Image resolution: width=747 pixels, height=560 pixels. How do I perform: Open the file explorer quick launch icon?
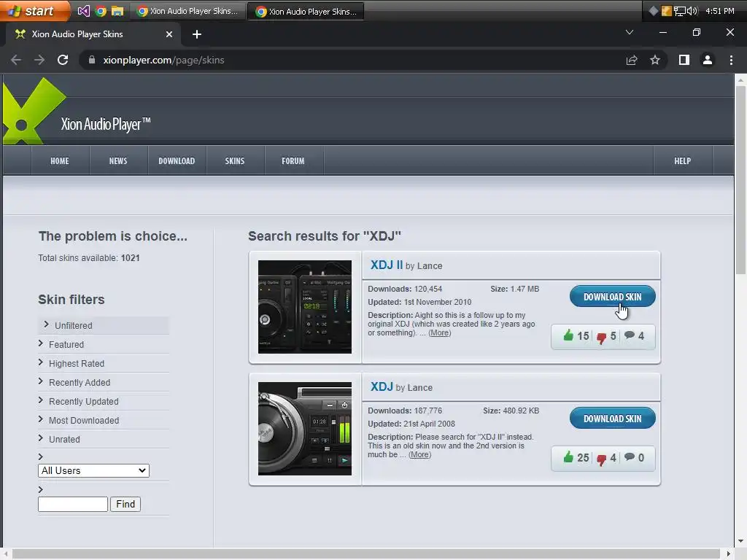click(x=117, y=11)
